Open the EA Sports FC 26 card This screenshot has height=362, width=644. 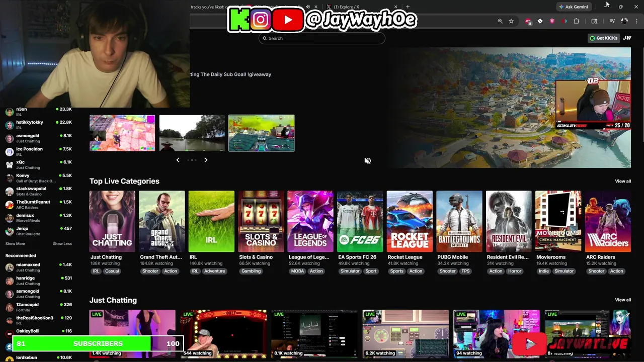(360, 221)
